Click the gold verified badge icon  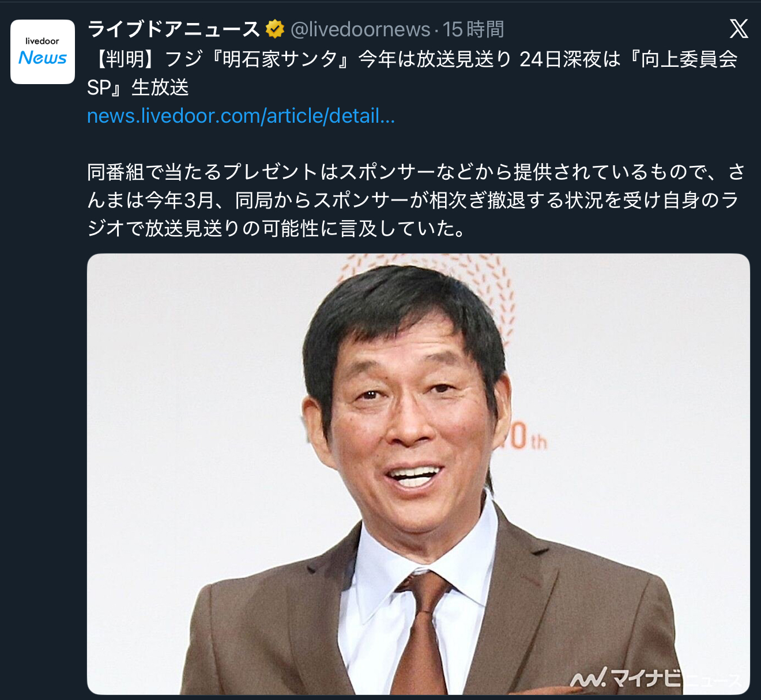pos(274,29)
